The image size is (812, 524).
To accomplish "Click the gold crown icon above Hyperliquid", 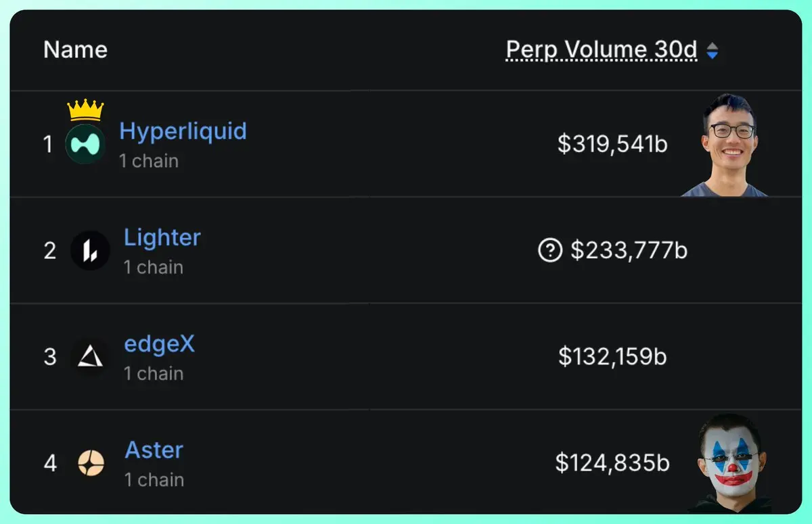I will pyautogui.click(x=86, y=110).
